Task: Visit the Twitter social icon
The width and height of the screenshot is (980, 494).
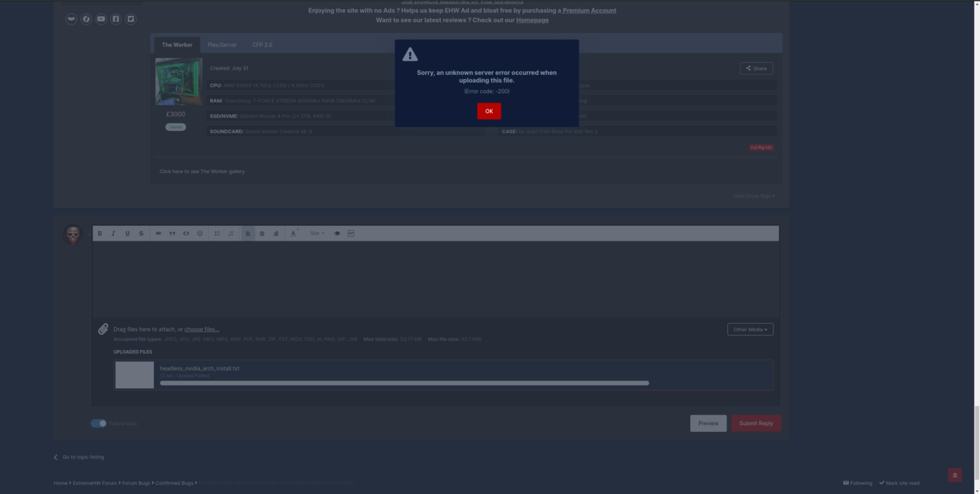Action: pyautogui.click(x=131, y=18)
